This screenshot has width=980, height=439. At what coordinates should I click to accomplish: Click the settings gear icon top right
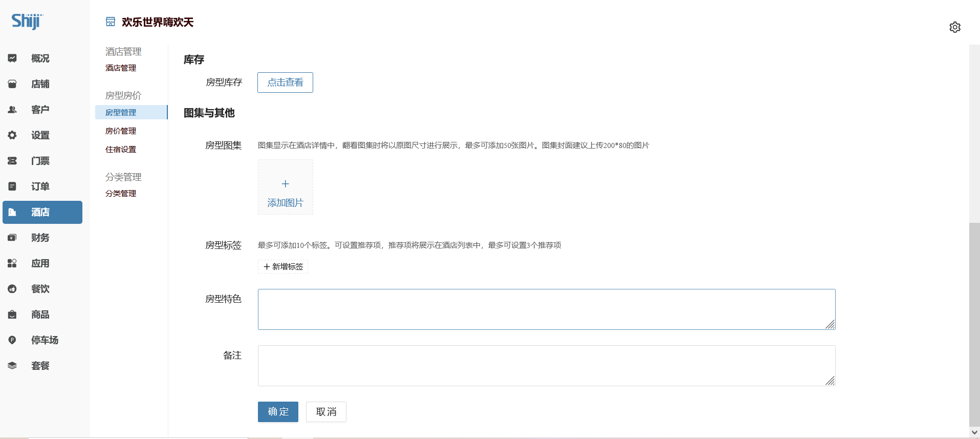tap(954, 27)
